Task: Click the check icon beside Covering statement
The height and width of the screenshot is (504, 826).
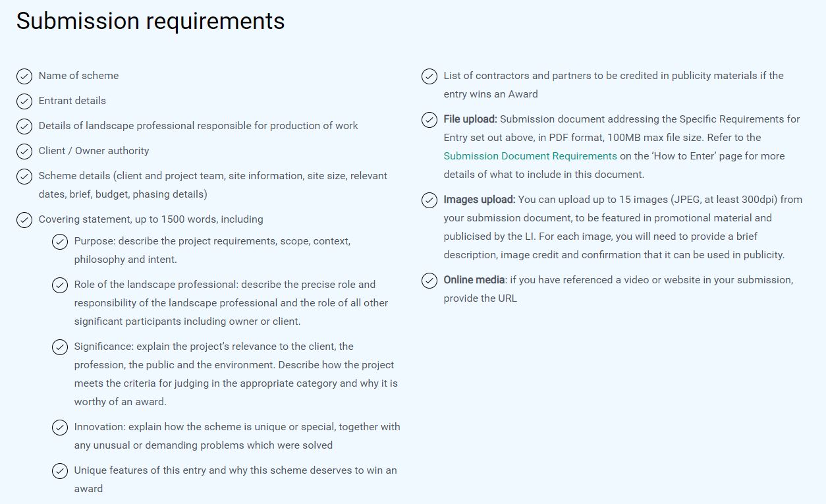Action: tap(24, 220)
